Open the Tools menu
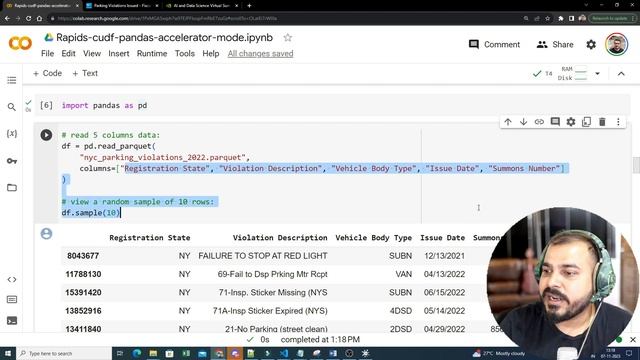 pyautogui.click(x=184, y=53)
